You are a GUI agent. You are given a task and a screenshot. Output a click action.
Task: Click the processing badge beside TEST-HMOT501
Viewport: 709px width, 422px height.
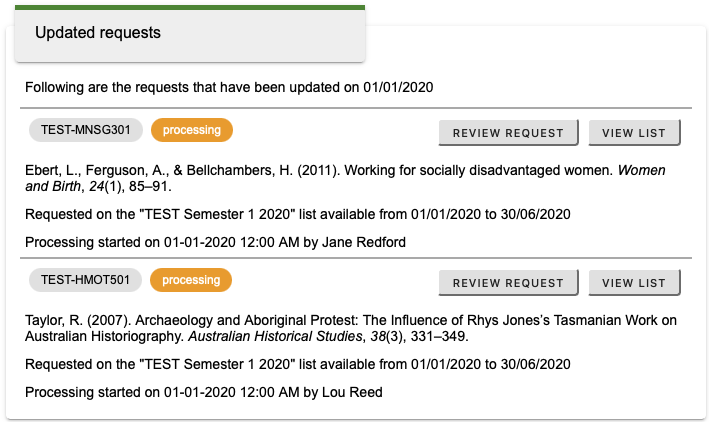point(191,281)
